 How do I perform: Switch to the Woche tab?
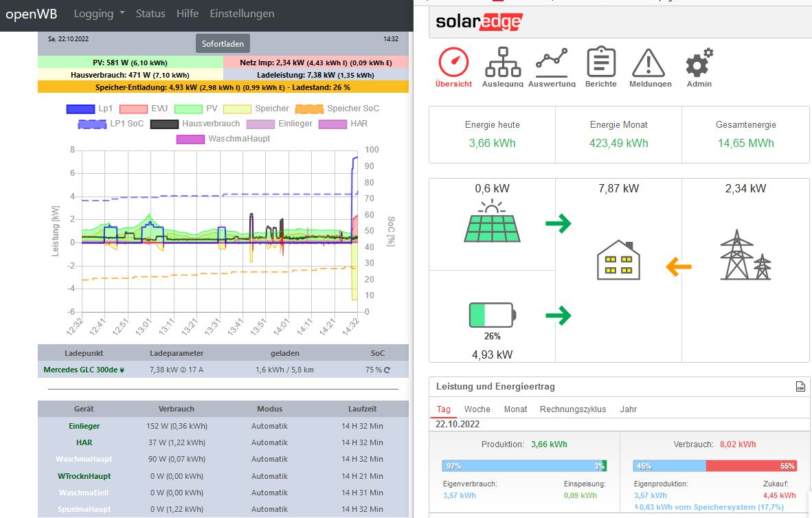pos(477,409)
